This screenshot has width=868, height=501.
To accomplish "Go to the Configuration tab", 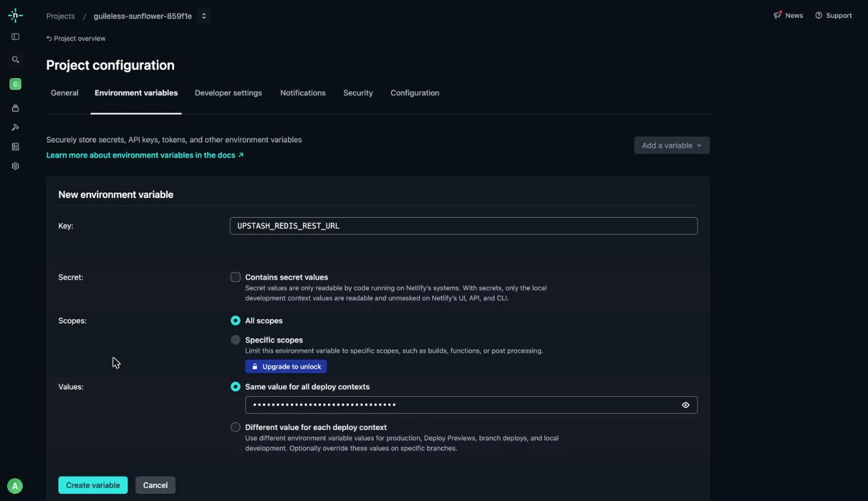I will [x=415, y=93].
